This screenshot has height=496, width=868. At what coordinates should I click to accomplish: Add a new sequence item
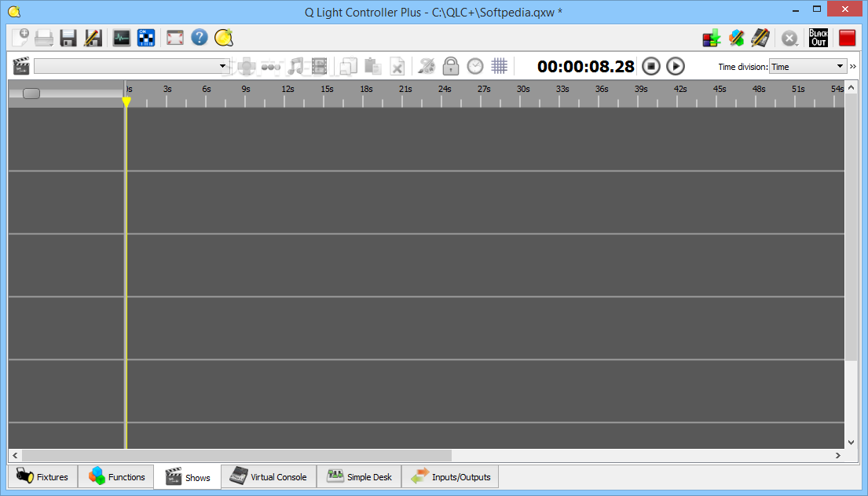(271, 66)
